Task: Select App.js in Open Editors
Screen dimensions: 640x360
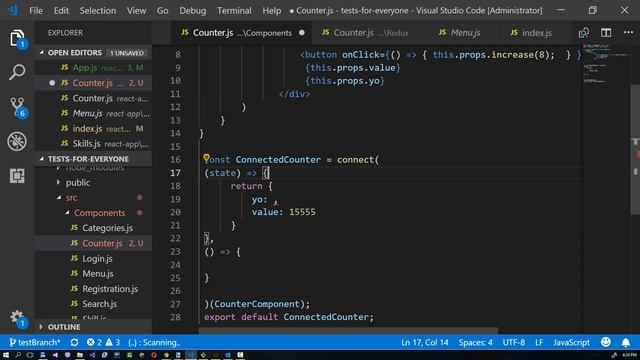Action: [x=93, y=68]
